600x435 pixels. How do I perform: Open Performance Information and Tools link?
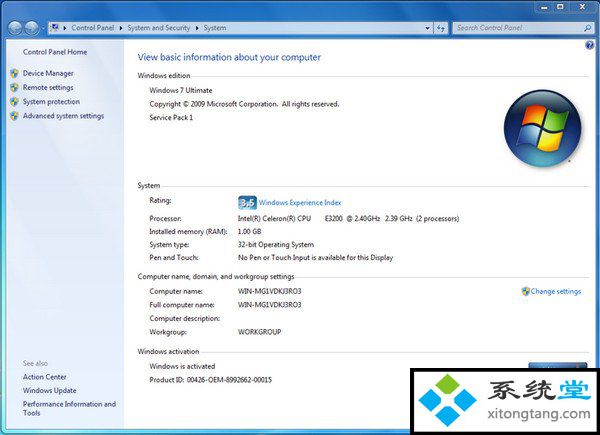click(69, 408)
